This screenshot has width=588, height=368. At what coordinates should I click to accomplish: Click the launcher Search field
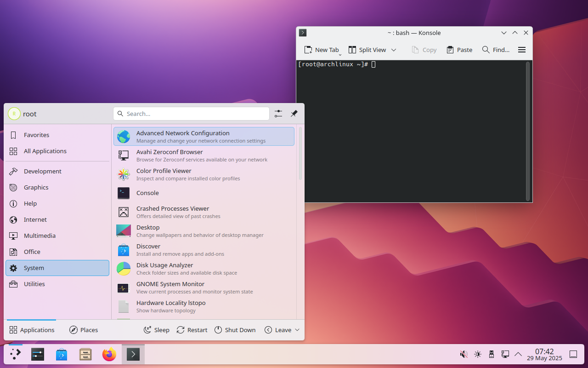click(191, 114)
